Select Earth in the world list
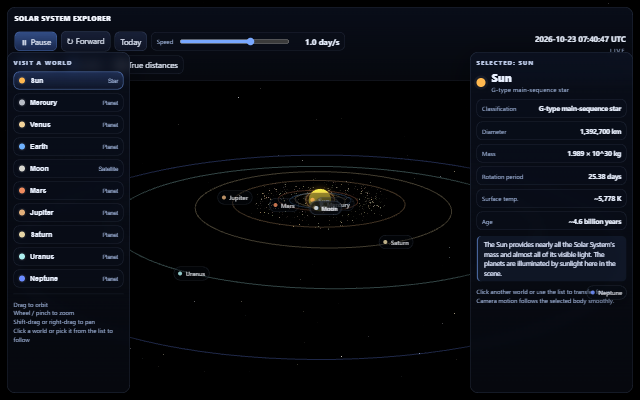 [69, 147]
